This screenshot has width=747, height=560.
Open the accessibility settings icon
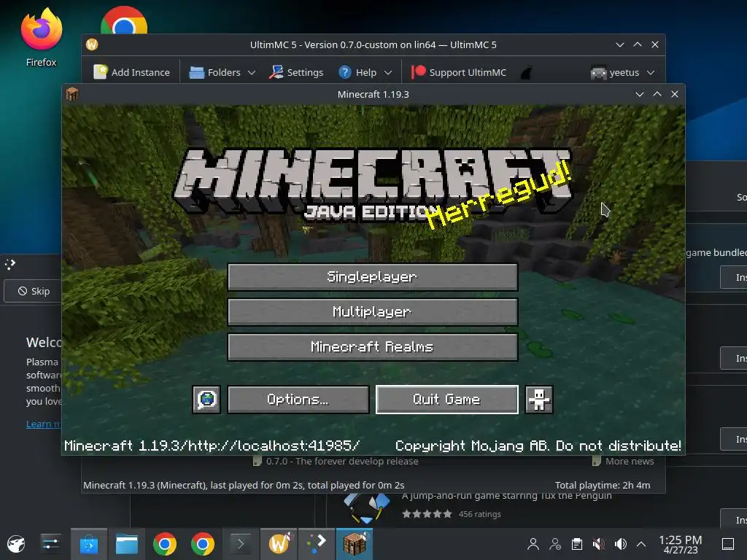point(539,400)
